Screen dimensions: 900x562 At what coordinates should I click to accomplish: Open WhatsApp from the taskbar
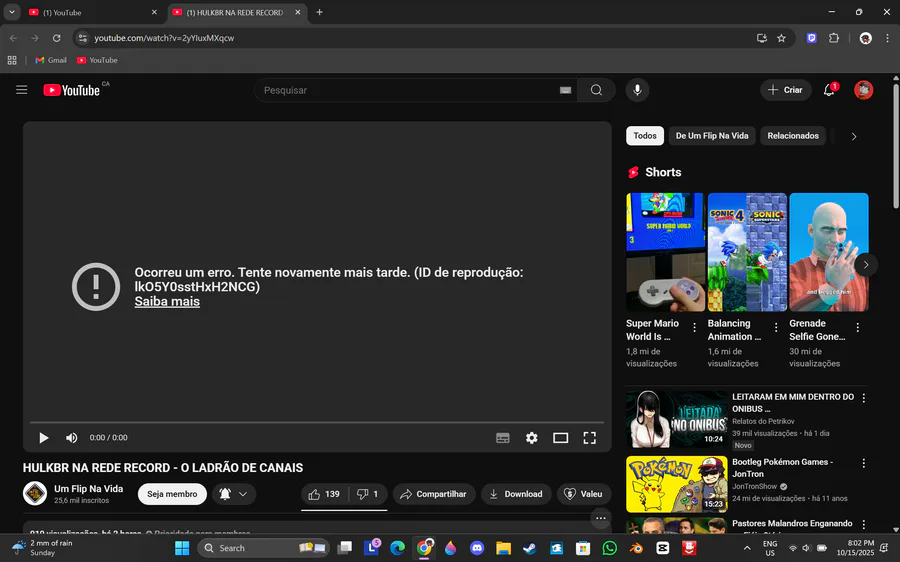610,548
